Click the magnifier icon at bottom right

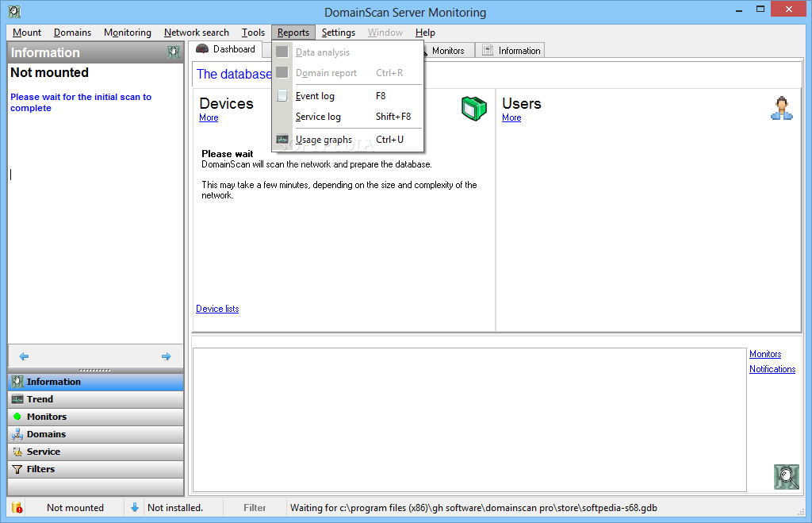point(787,477)
